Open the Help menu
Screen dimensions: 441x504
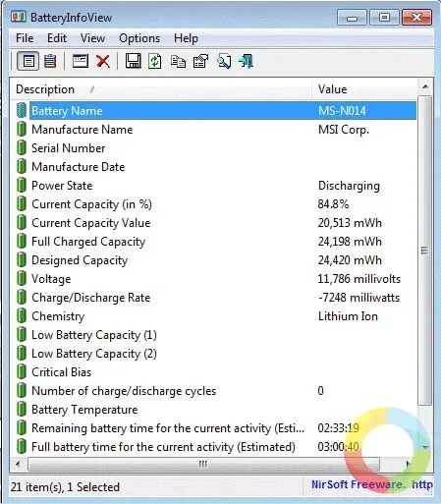186,38
